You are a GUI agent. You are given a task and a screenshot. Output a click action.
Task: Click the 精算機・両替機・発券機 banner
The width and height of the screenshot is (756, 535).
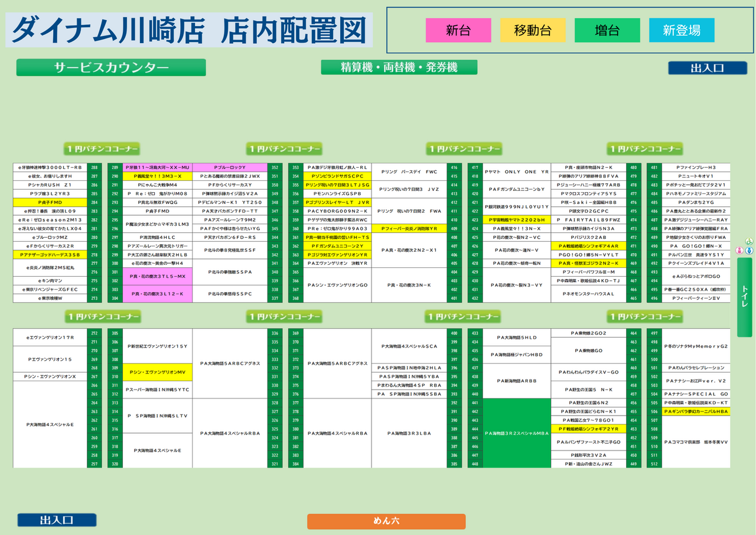point(399,67)
